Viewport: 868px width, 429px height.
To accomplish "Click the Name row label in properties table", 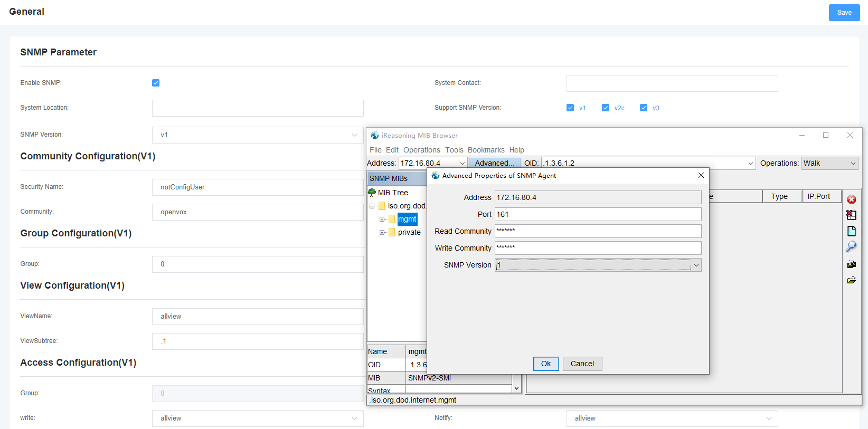I will pos(386,351).
